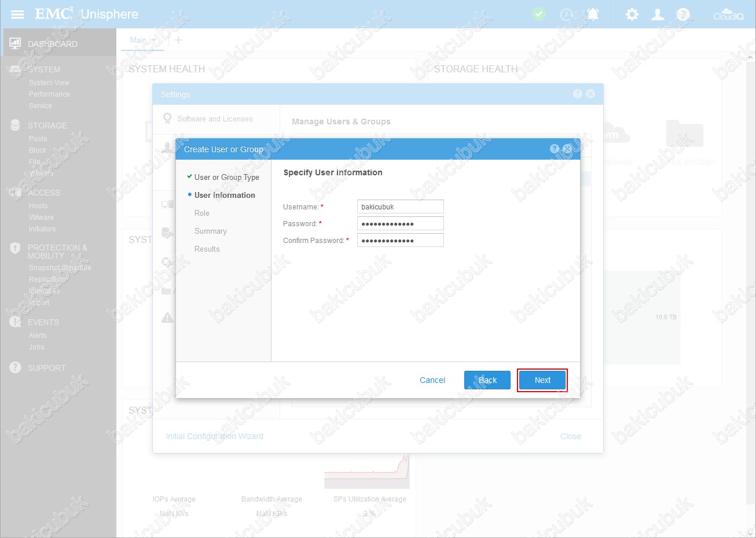The width and height of the screenshot is (756, 538).
Task: Open the hamburger navigation menu
Action: tap(18, 14)
